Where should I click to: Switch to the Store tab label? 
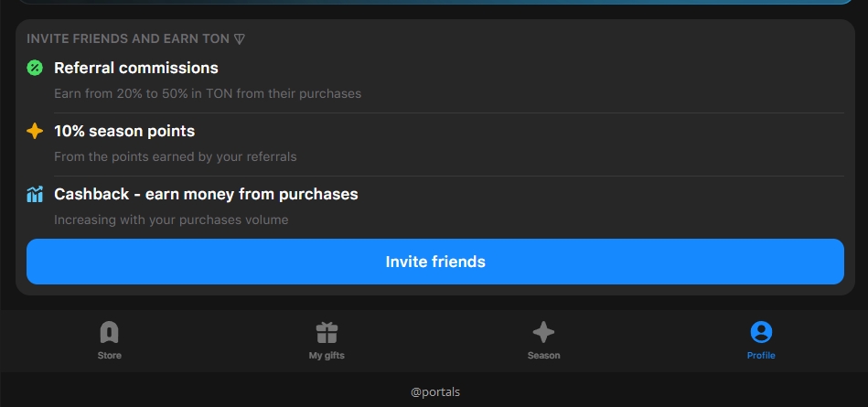tap(109, 356)
